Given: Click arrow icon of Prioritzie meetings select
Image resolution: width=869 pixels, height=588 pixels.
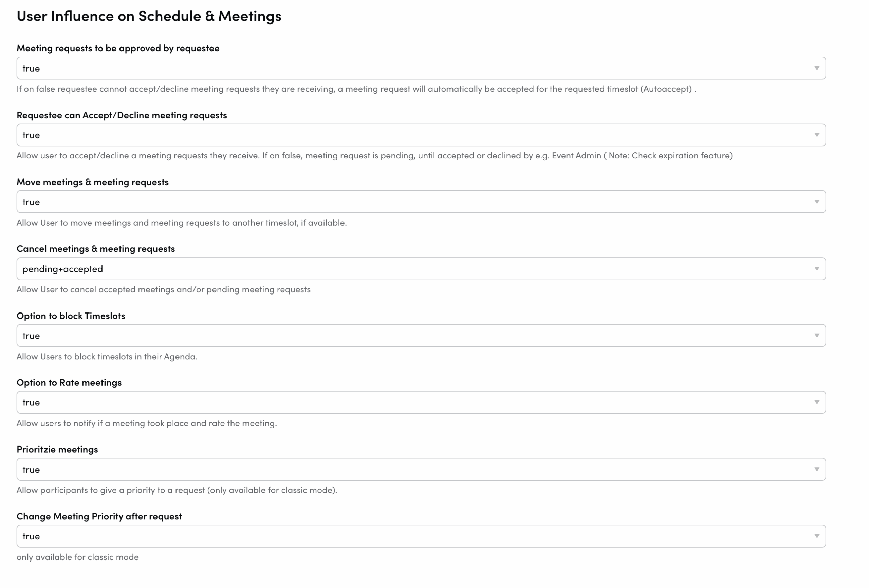Looking at the screenshot, I should click(x=817, y=470).
